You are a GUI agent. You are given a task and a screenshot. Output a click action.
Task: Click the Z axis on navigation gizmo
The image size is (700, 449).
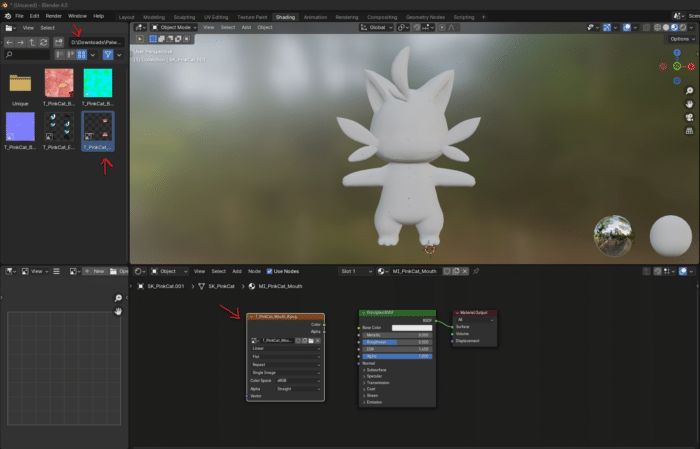(677, 53)
